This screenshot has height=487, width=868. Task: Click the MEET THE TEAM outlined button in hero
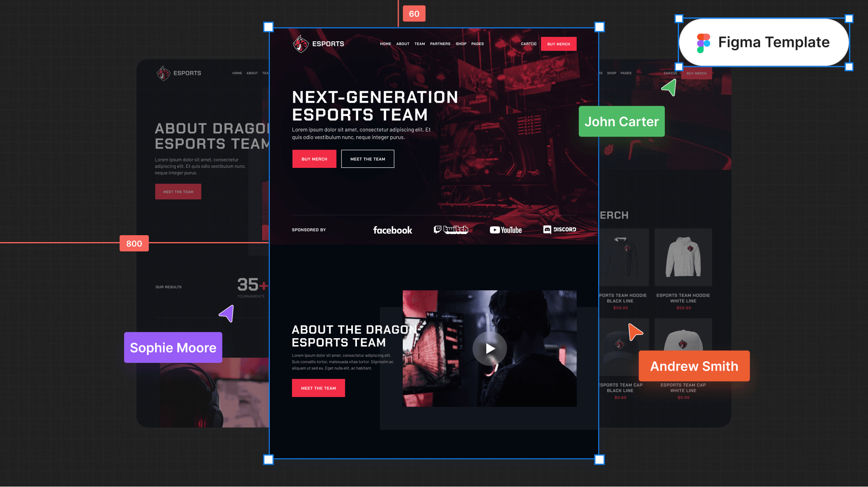pos(367,159)
